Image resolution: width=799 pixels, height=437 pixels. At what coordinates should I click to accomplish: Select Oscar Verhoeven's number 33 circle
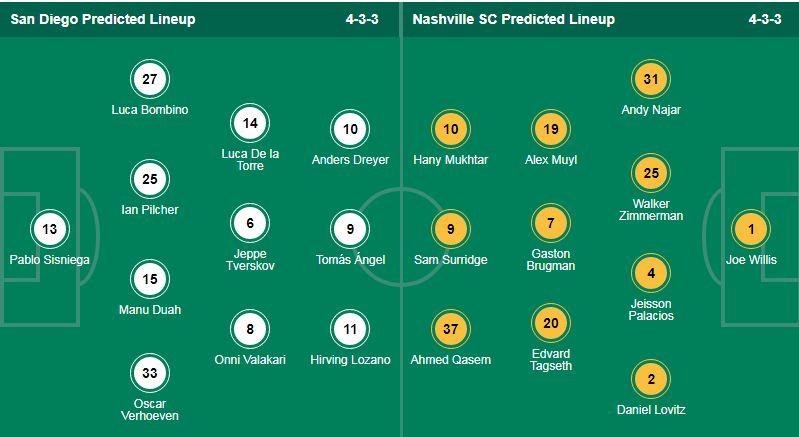[150, 374]
